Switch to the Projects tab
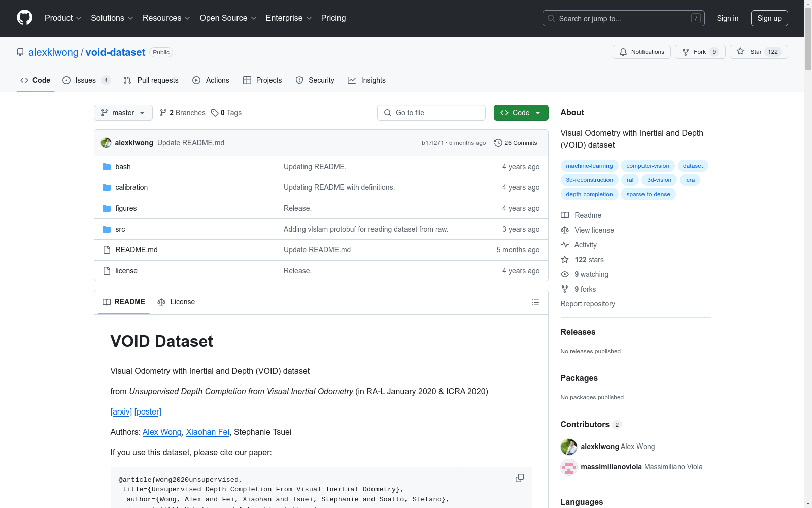 [x=262, y=80]
